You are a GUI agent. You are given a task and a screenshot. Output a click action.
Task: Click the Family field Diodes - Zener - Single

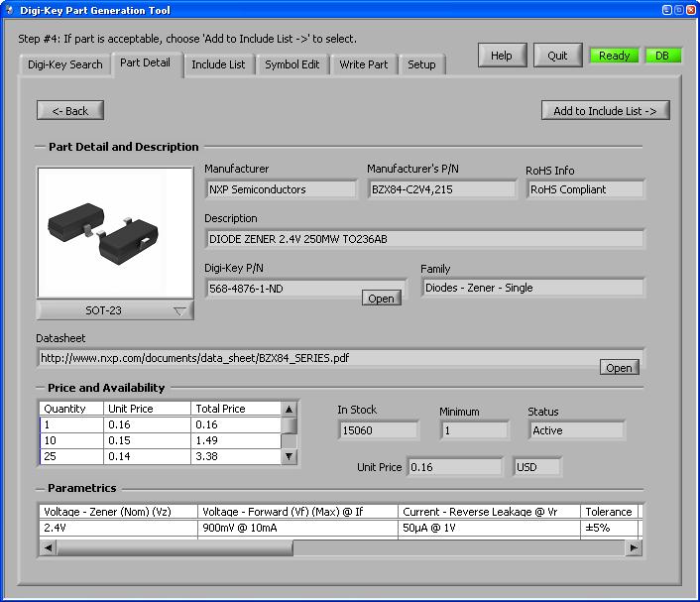(532, 288)
